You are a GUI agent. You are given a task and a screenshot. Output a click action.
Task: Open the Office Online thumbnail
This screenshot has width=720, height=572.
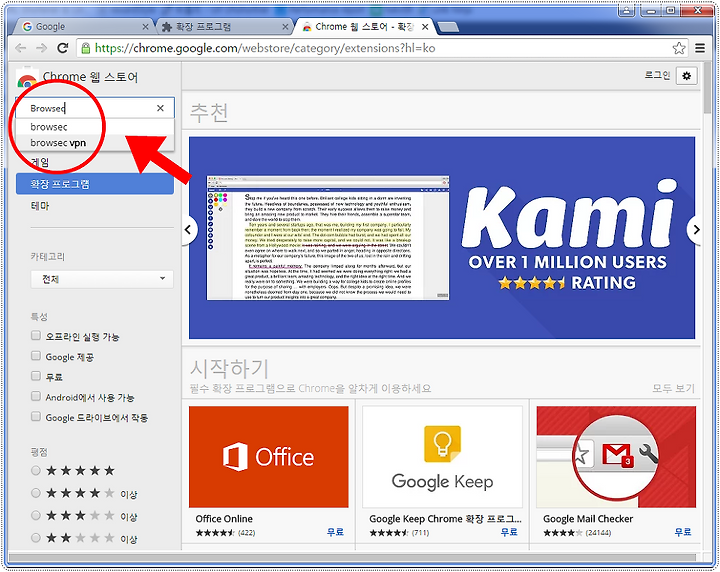[269, 457]
